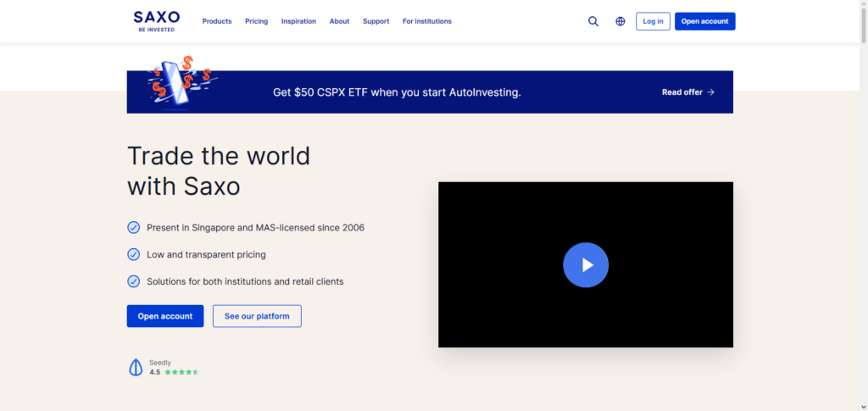Click See our platform button
Image resolution: width=868 pixels, height=411 pixels.
pyautogui.click(x=257, y=316)
